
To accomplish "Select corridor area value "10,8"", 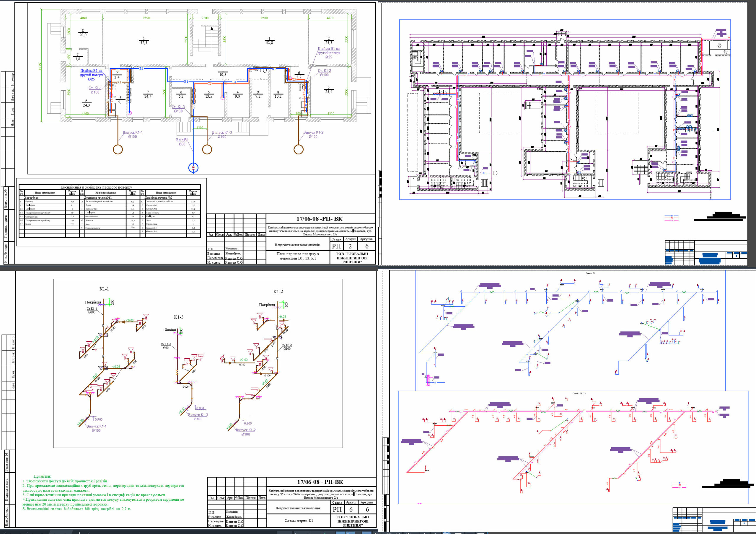I will click(x=223, y=75).
